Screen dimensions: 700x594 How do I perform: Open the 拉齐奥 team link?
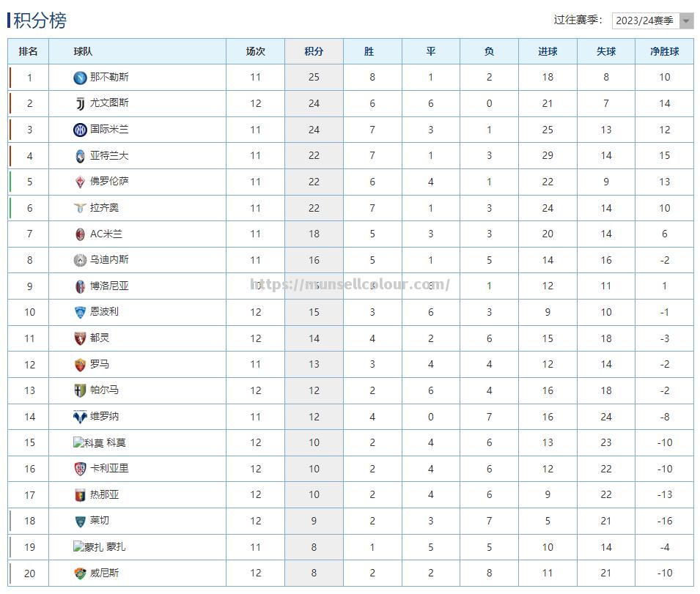[x=104, y=208]
